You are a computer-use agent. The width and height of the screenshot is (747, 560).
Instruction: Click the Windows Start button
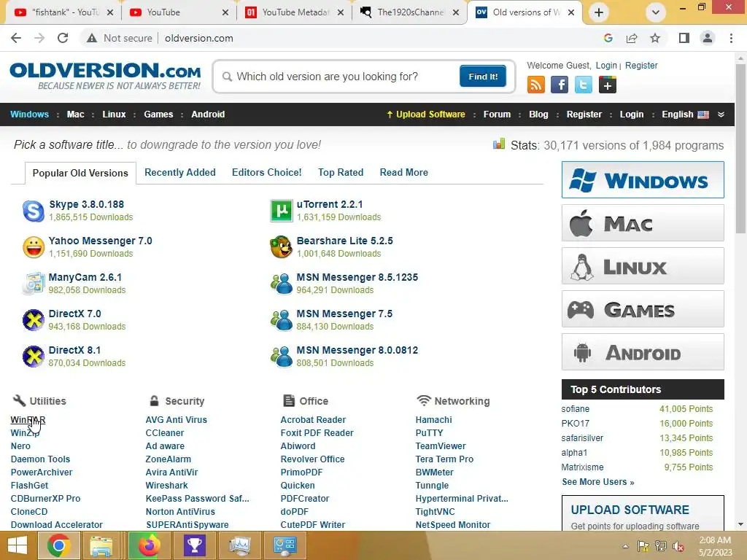(x=18, y=545)
